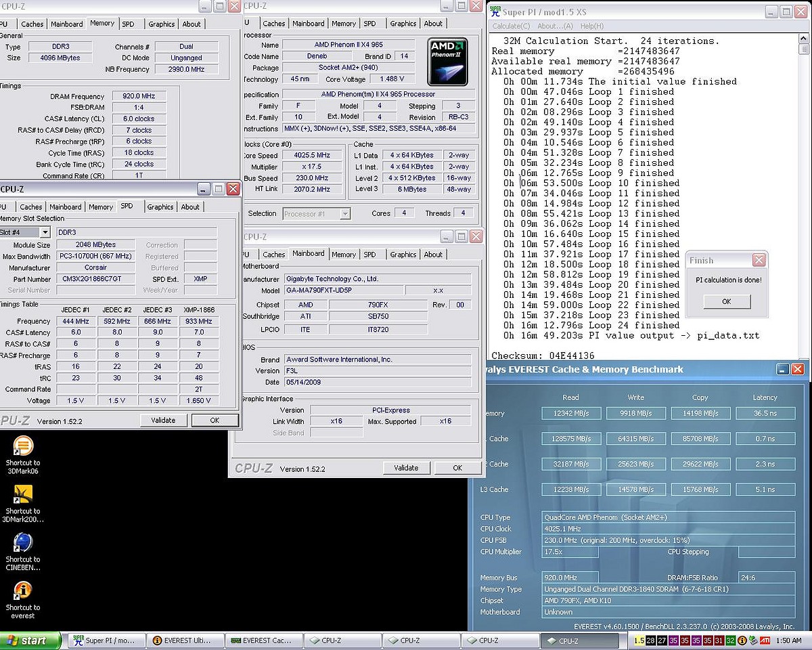Select Caches tab in CPU-Z Gigabyte motherboard window

point(273,255)
